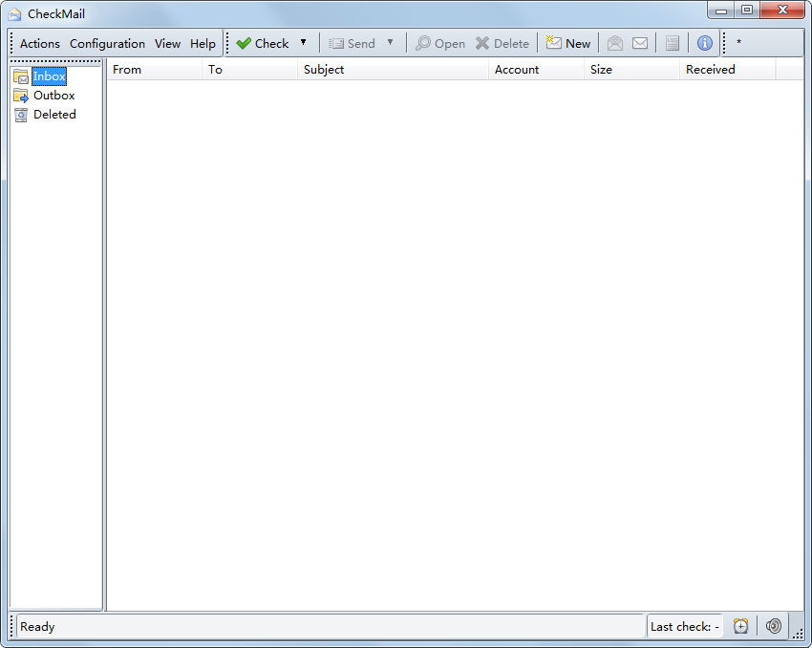812x648 pixels.
Task: Click the Check mail button
Action: click(263, 44)
